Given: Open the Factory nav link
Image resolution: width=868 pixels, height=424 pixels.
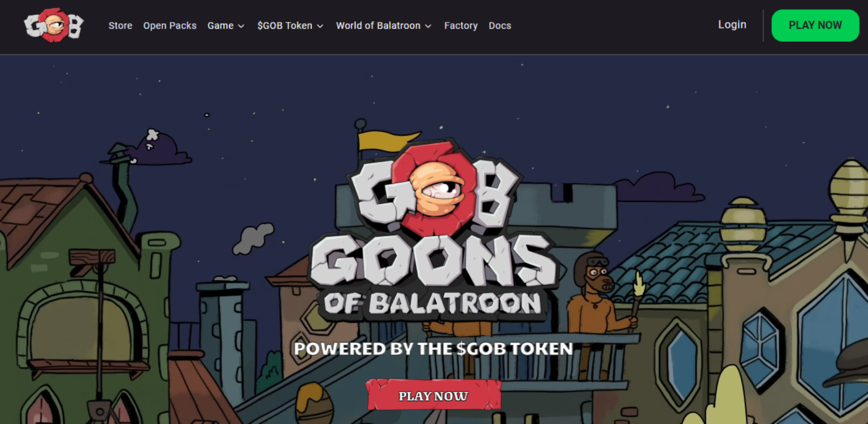Looking at the screenshot, I should click(461, 25).
